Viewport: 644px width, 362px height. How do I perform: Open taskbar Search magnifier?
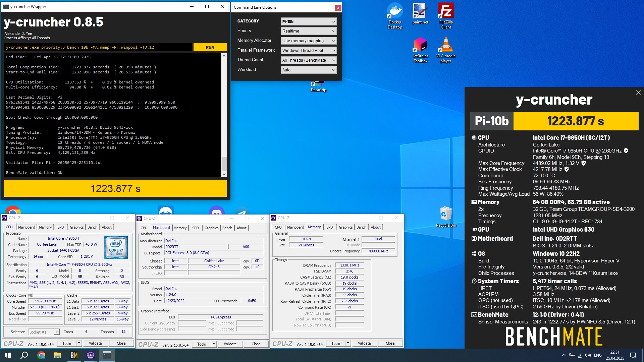[24, 355]
